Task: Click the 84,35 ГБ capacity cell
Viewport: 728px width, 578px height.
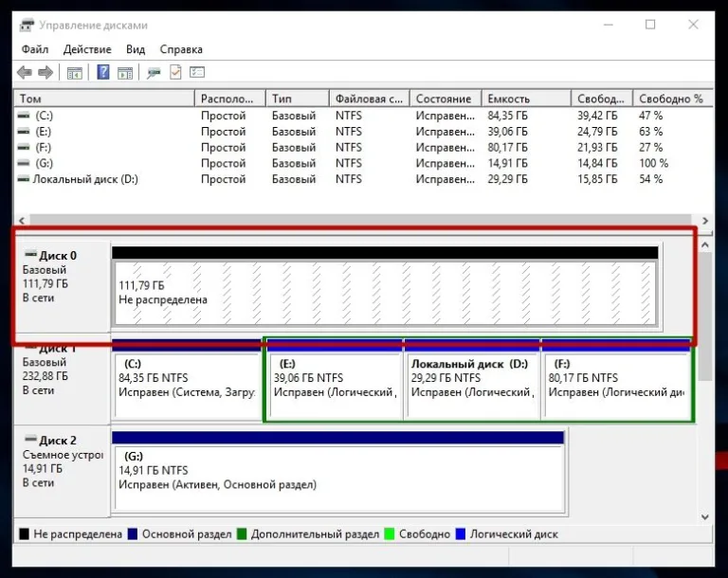Action: [507, 116]
